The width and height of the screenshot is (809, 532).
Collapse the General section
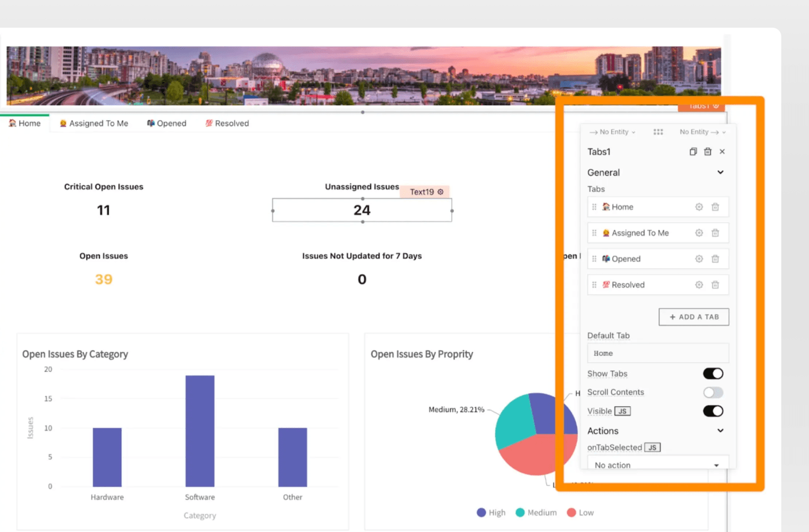(720, 172)
